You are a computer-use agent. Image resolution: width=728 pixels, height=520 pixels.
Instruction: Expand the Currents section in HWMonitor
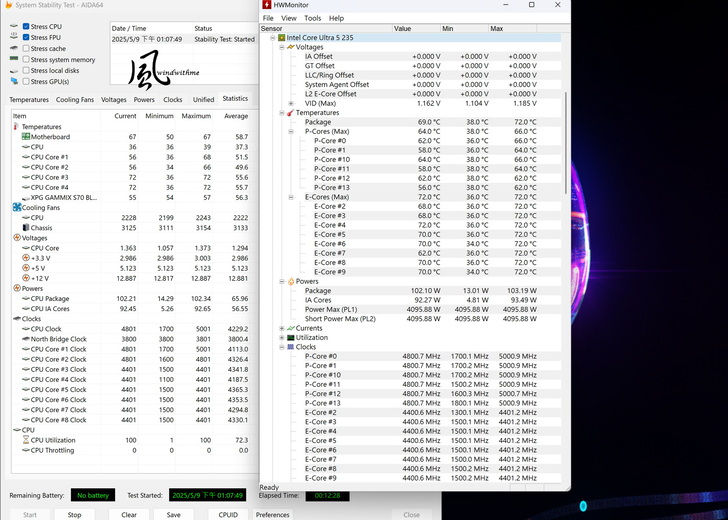click(282, 328)
